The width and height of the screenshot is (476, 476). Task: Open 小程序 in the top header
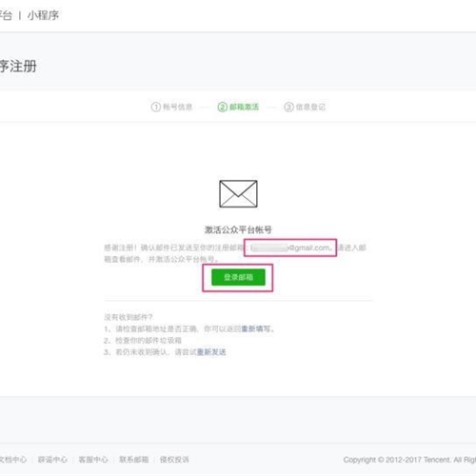tap(43, 15)
